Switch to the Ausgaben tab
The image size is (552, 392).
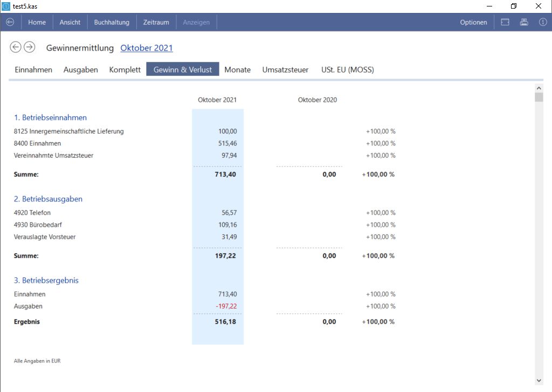click(x=81, y=69)
